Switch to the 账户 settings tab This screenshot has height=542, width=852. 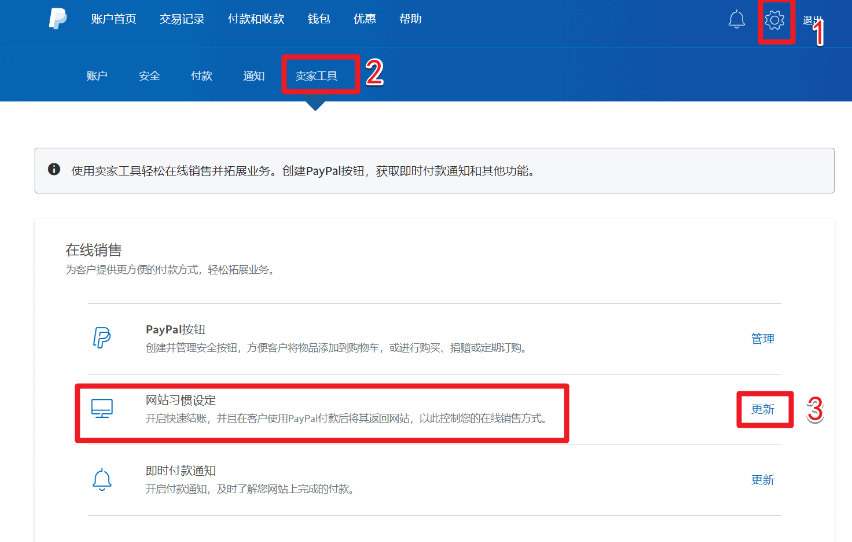tap(97, 76)
